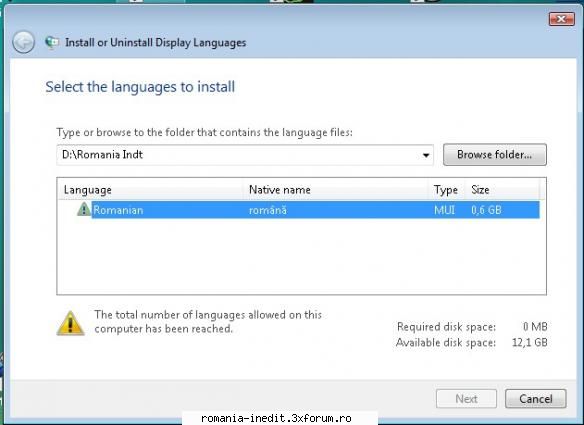Click the MUI type cell
This screenshot has width=584, height=425.
click(x=444, y=210)
